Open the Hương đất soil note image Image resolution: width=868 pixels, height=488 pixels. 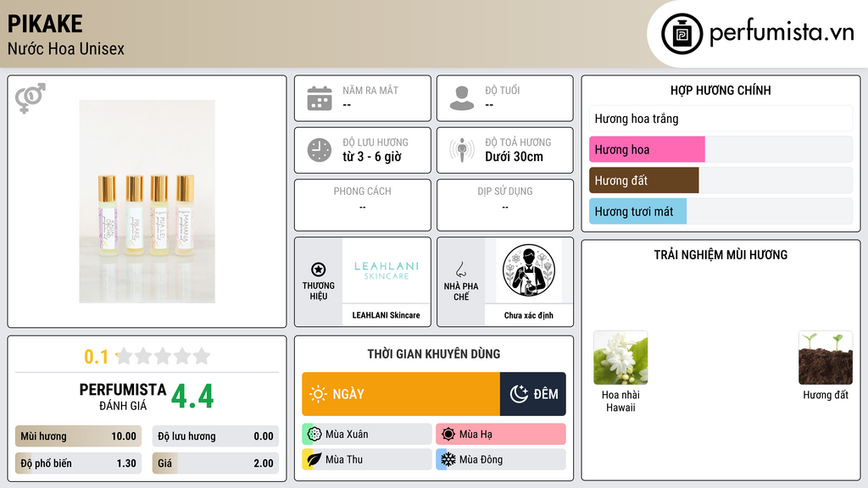826,358
